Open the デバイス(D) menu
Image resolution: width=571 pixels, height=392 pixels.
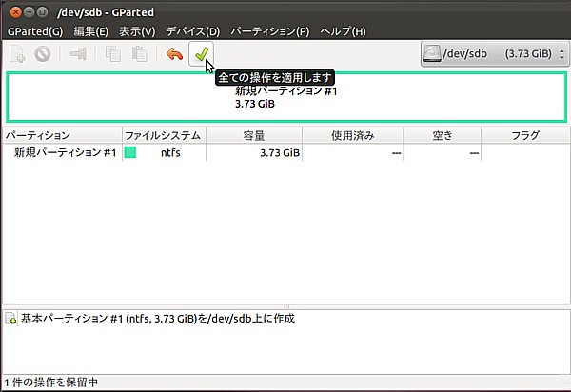click(193, 31)
